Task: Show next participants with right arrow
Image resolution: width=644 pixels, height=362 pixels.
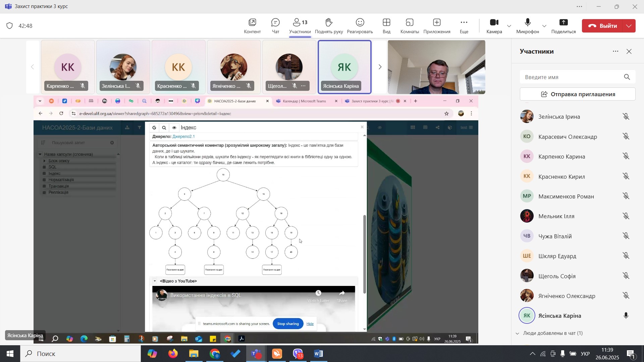Action: point(380,67)
